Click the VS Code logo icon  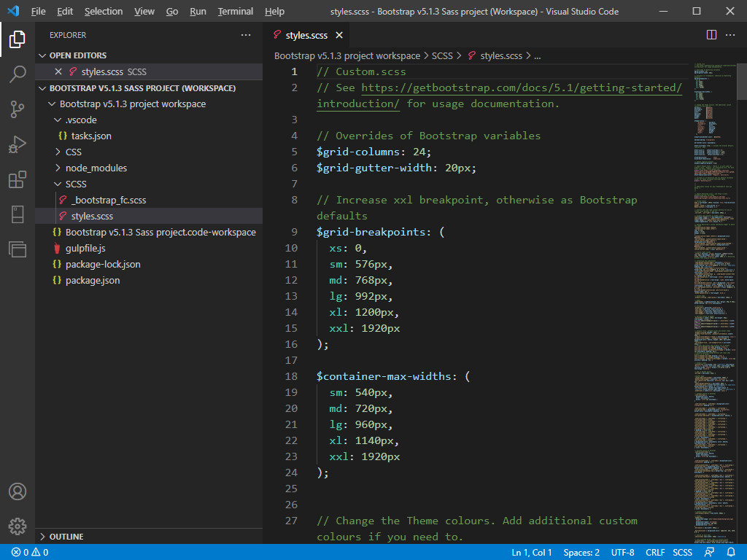[13, 11]
